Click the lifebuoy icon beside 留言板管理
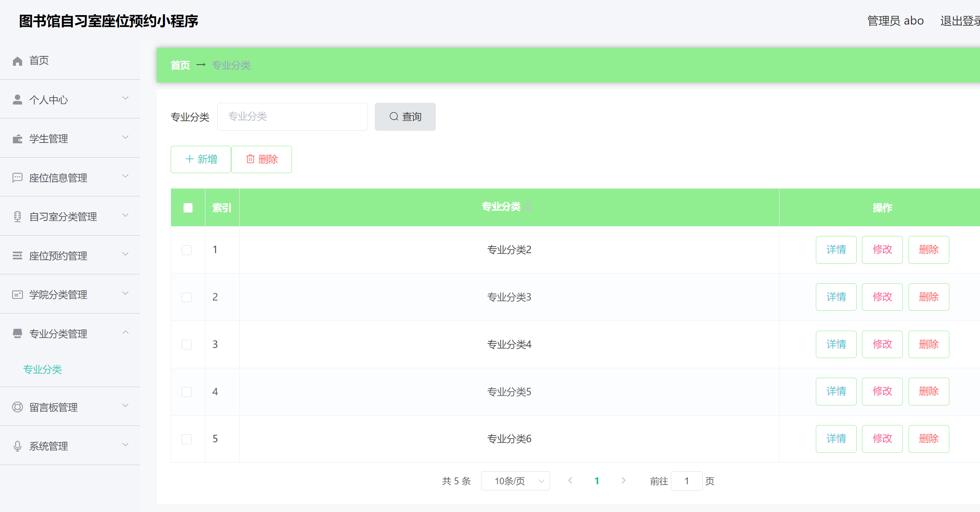Image resolution: width=980 pixels, height=512 pixels. 17,407
